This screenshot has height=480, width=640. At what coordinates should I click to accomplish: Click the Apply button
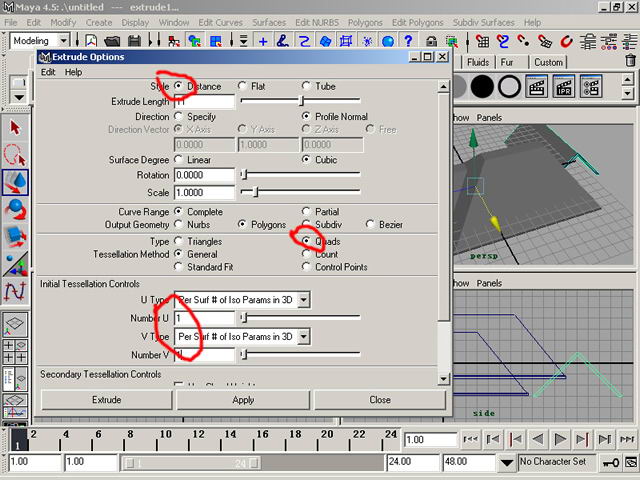click(x=243, y=400)
